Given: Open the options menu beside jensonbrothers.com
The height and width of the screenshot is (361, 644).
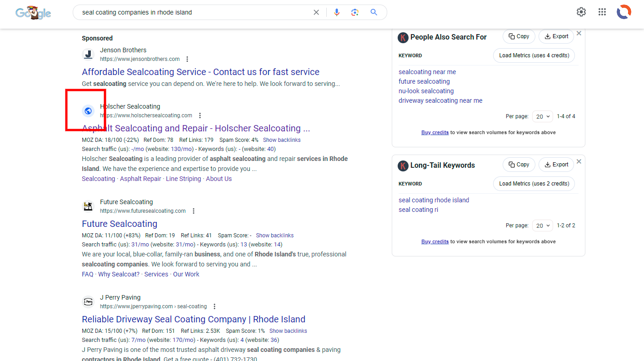Looking at the screenshot, I should [x=187, y=59].
